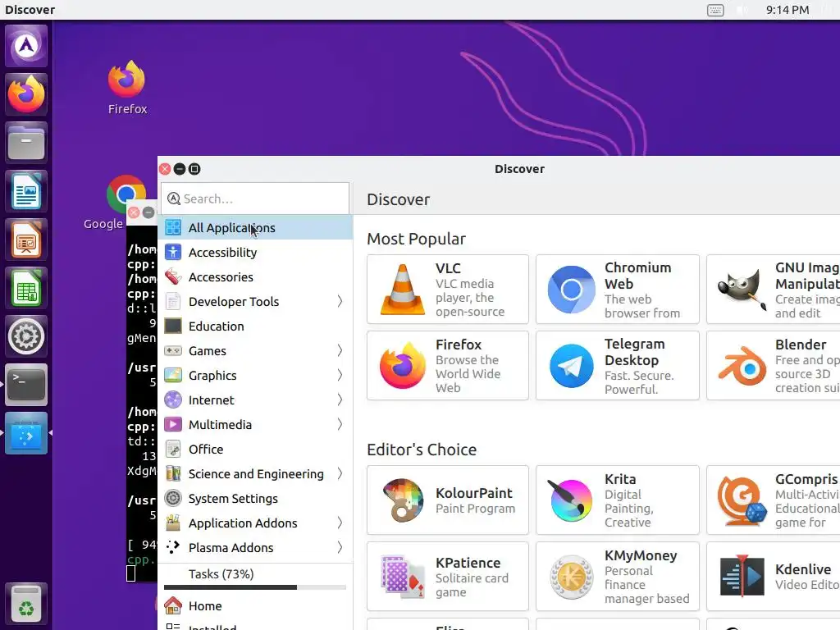Select the System Settings category
This screenshot has height=630, width=840.
[256, 499]
